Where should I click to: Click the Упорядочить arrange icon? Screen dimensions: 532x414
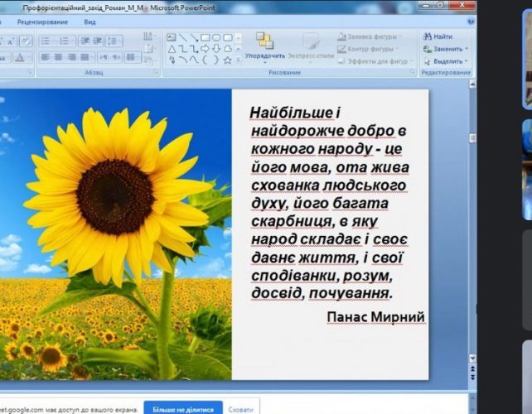pos(264,41)
